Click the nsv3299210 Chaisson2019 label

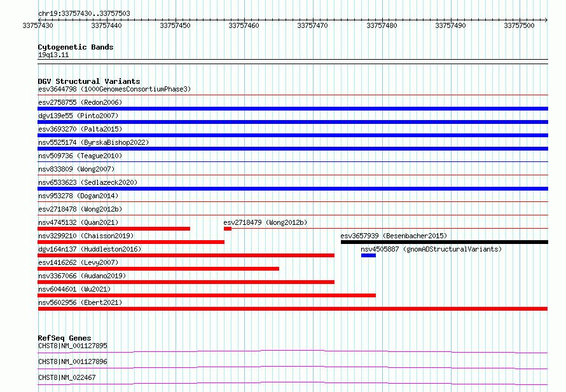(86, 236)
